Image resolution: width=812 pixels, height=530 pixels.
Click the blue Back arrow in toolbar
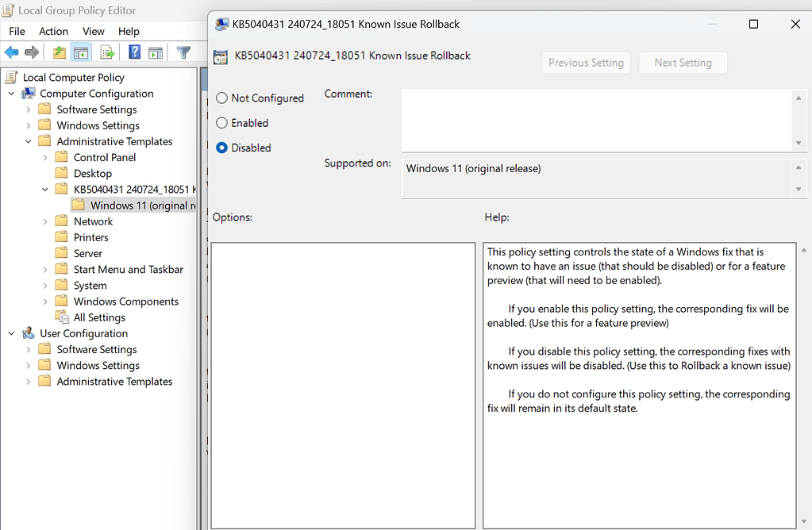[x=12, y=52]
